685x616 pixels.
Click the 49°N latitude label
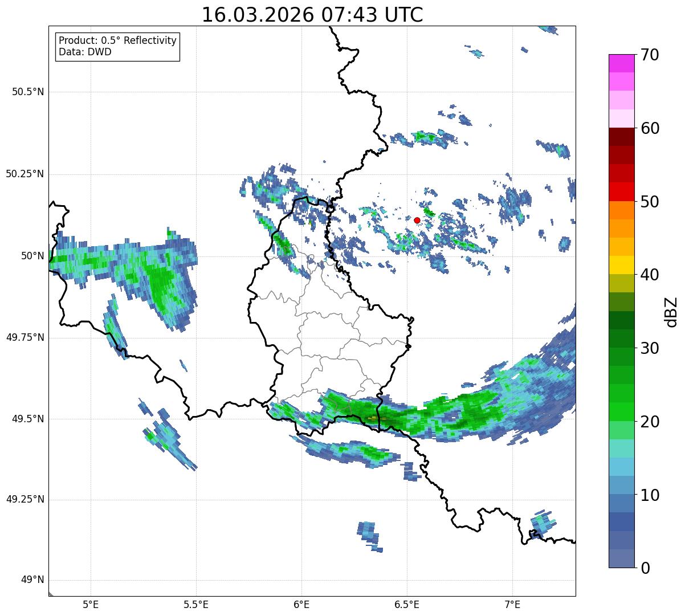(x=32, y=580)
